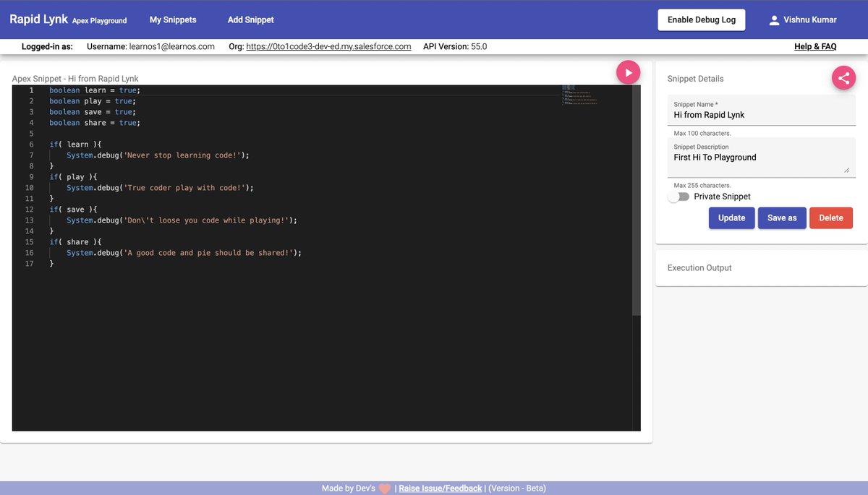The width and height of the screenshot is (868, 495).
Task: Click the Rapid Lynk logo title
Action: tap(38, 20)
